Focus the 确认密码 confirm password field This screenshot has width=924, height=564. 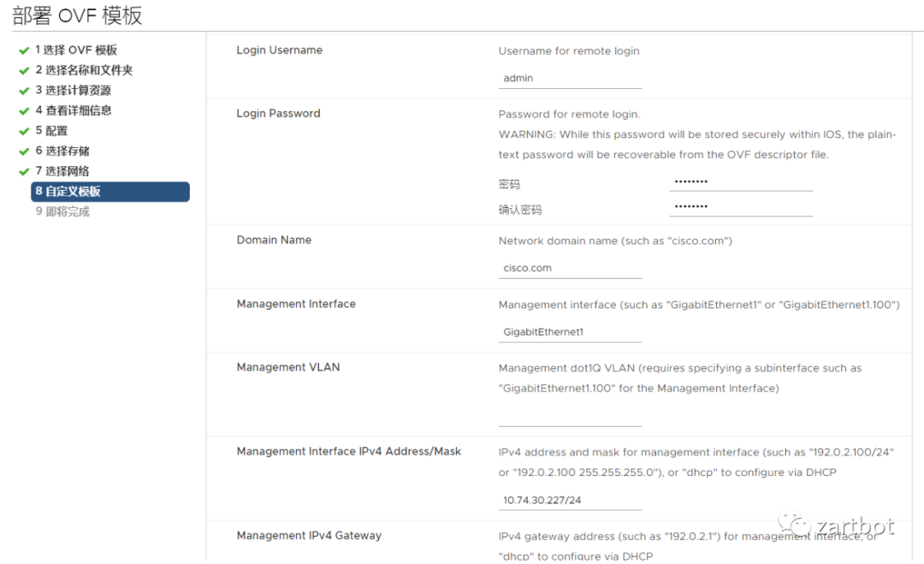point(741,207)
